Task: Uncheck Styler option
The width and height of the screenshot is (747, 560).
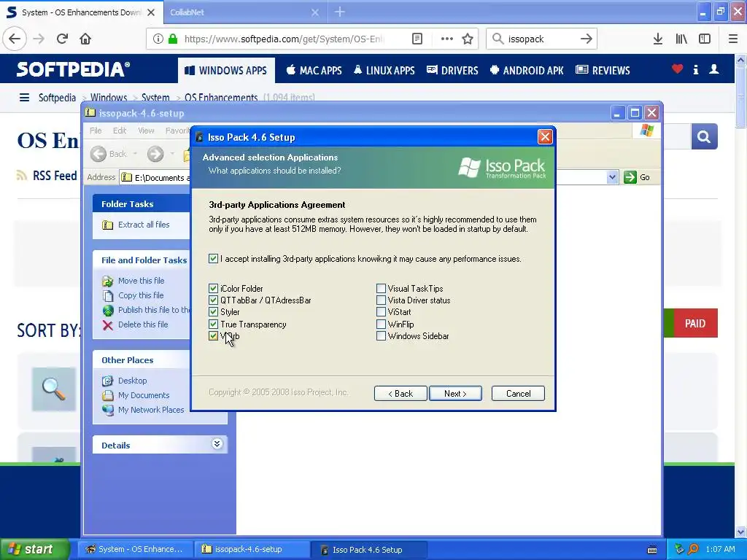Action: [213, 312]
